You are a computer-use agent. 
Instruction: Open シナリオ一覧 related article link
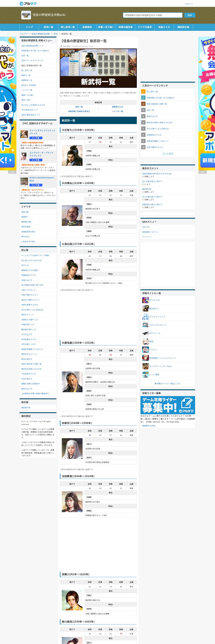pos(117,111)
